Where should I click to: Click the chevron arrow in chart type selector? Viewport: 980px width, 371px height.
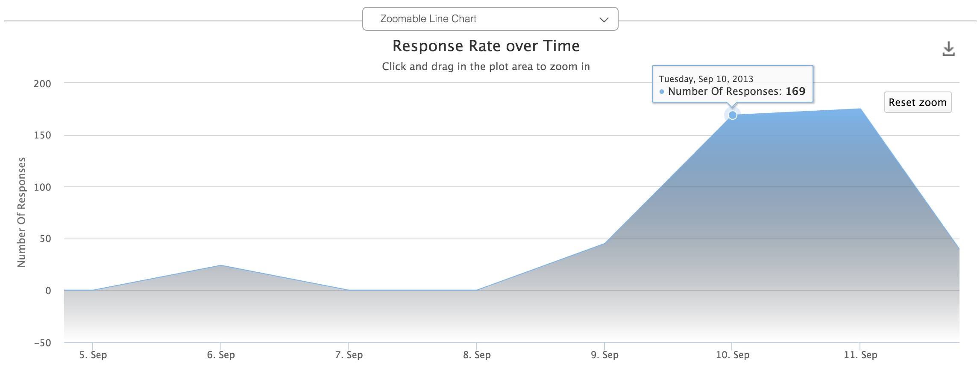604,20
